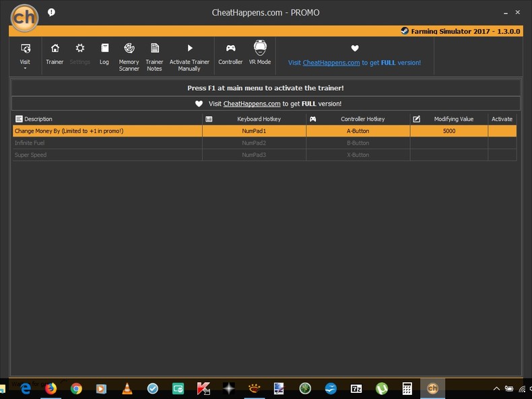
Task: Open the Visit dropdown in toolbar
Action: 25,56
